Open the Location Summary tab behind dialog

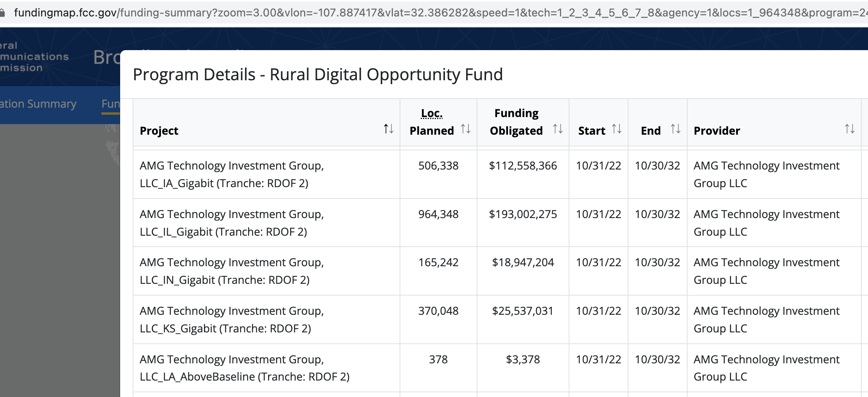[x=38, y=104]
